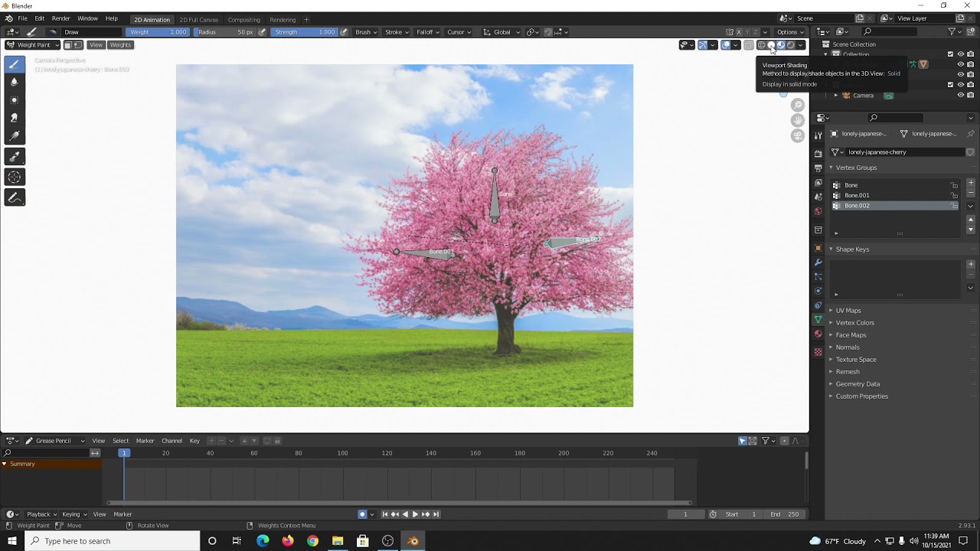Select the Blur weight paint tool

[x=15, y=82]
